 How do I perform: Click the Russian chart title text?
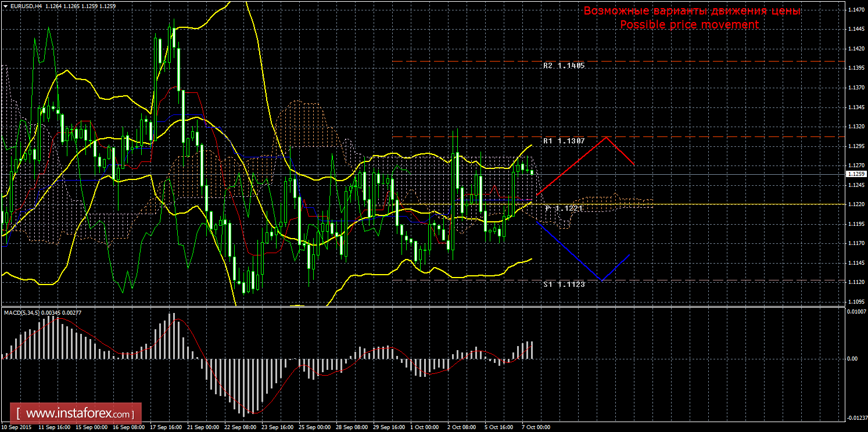click(692, 11)
